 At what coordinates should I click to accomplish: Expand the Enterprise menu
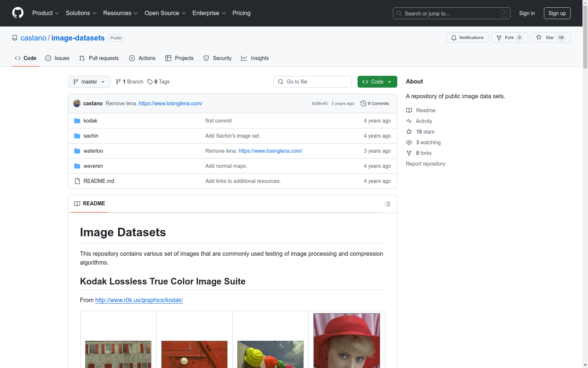click(209, 13)
